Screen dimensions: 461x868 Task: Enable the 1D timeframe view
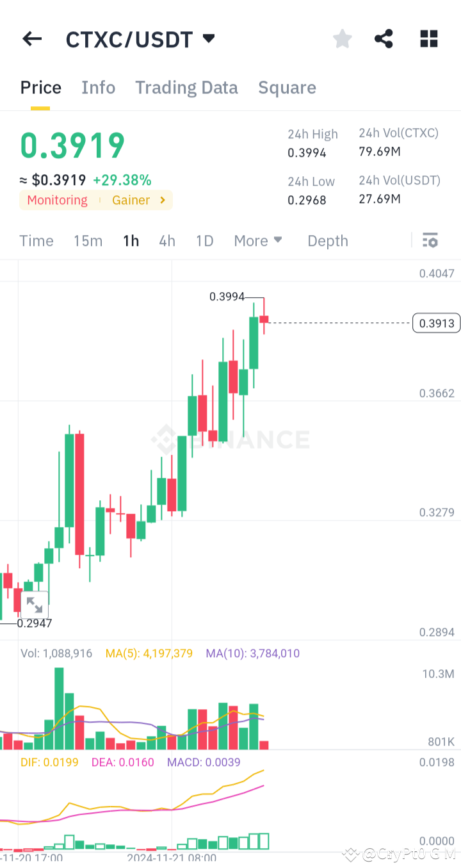204,240
